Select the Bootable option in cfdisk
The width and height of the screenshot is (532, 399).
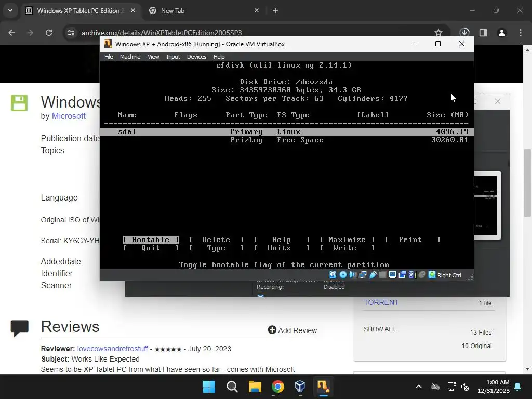point(151,240)
